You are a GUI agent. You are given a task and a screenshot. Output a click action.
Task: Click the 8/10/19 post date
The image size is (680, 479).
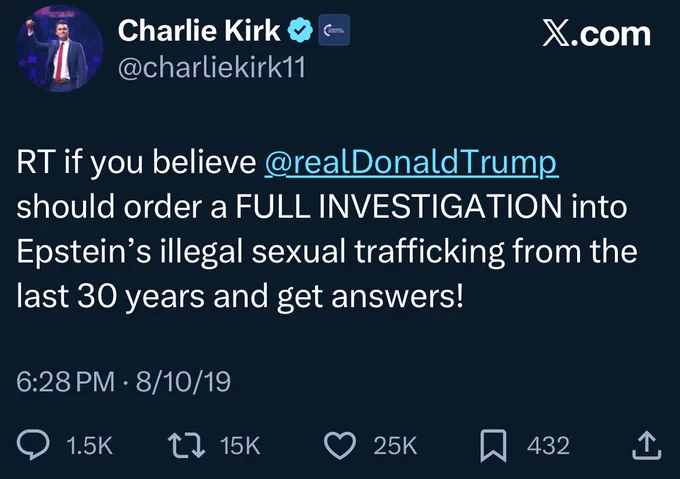(183, 381)
